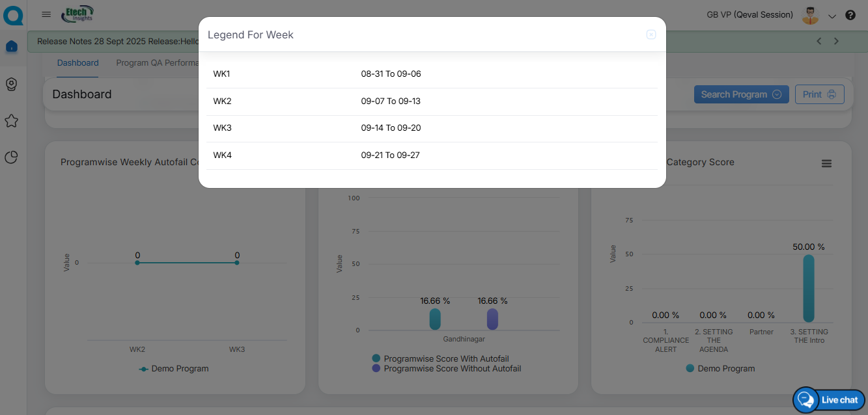This screenshot has height=415, width=868.
Task: Open the headset agent icon in sidebar
Action: (x=11, y=84)
